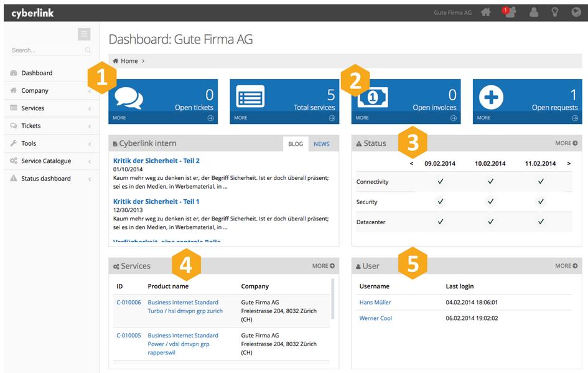The image size is (588, 373).
Task: Open article Kritik der Sicherheit - Teil 1
Action: coord(156,202)
